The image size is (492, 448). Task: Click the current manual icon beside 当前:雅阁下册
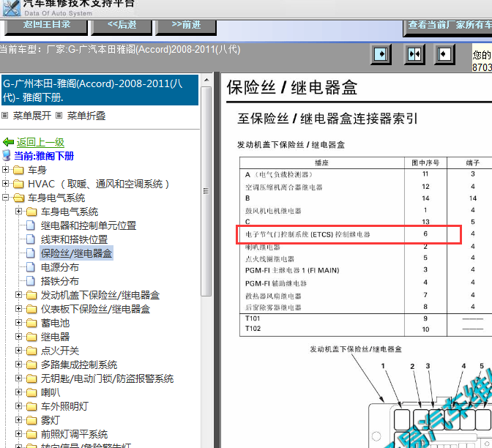(7, 156)
